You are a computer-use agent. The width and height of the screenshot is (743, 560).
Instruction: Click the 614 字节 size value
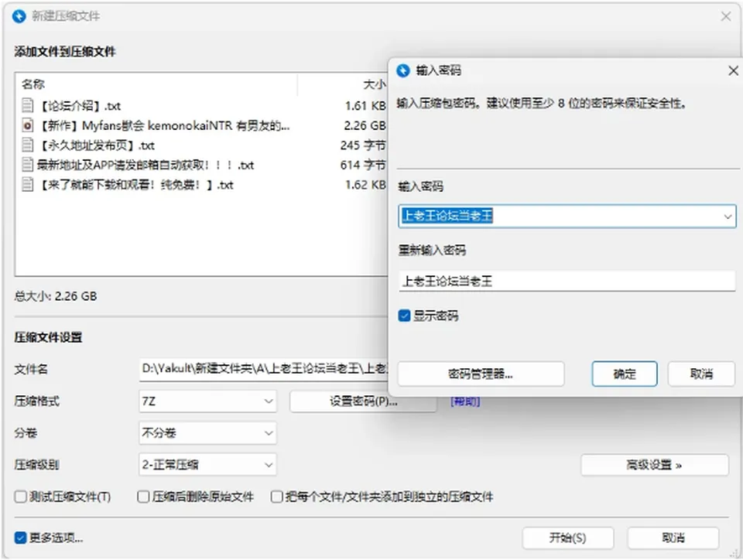click(x=363, y=165)
